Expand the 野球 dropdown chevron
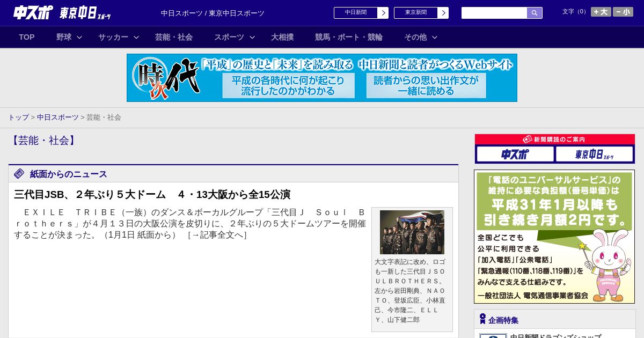The image size is (644, 338). coord(79,37)
